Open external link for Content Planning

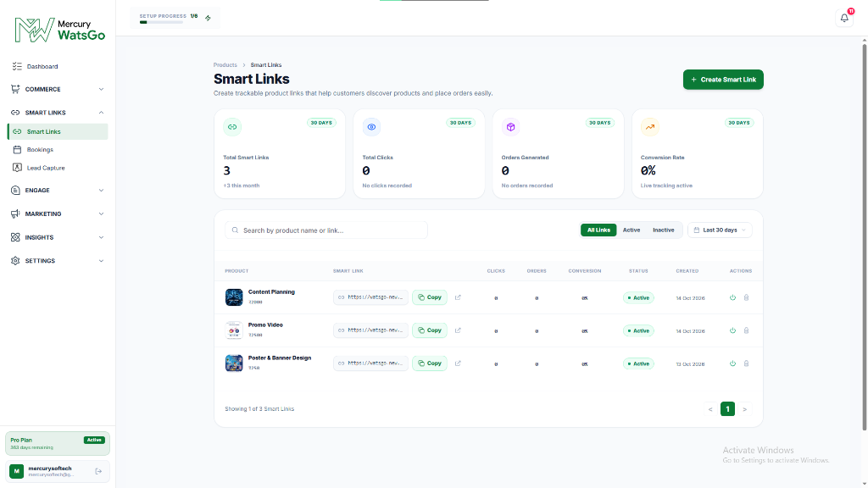pyautogui.click(x=458, y=297)
